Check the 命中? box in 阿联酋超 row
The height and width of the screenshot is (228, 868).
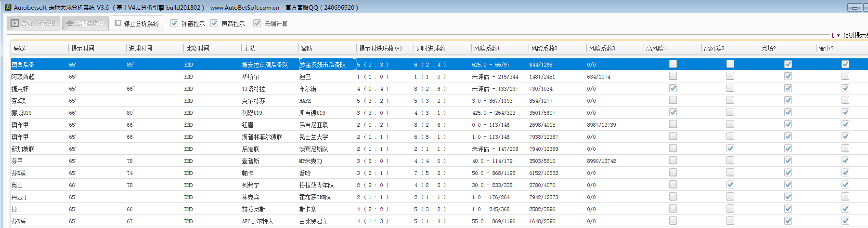(845, 76)
